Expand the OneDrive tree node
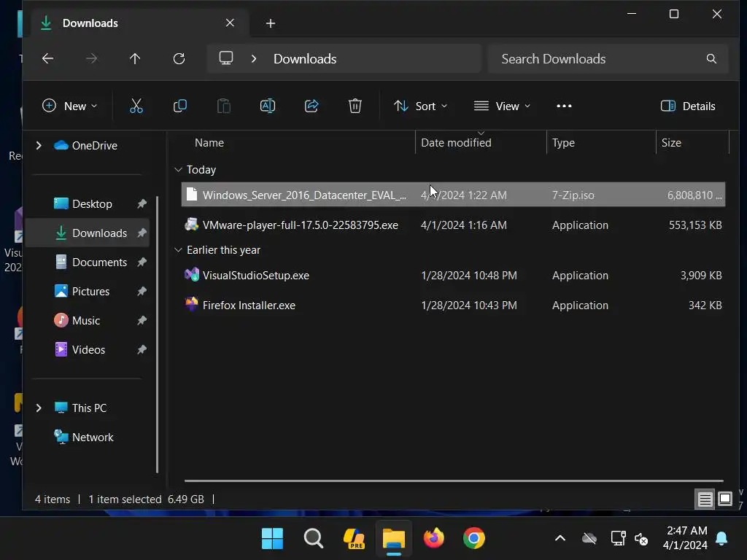The image size is (747, 560). click(x=39, y=145)
